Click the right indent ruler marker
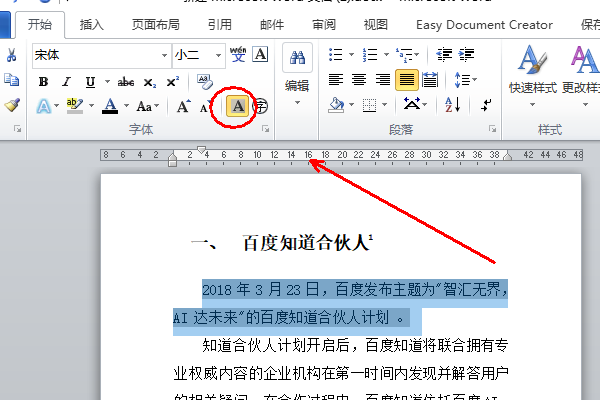The image size is (600, 400). click(507, 156)
